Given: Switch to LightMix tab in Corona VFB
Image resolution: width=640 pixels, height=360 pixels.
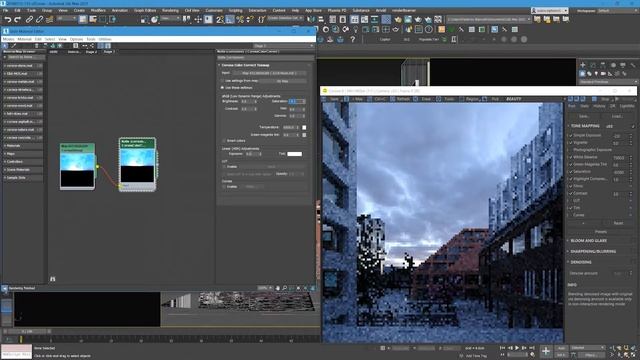Looking at the screenshot, I should (x=627, y=106).
